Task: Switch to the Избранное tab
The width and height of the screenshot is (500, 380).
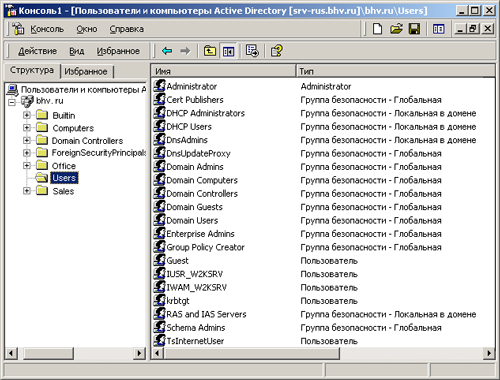Action: [x=86, y=71]
